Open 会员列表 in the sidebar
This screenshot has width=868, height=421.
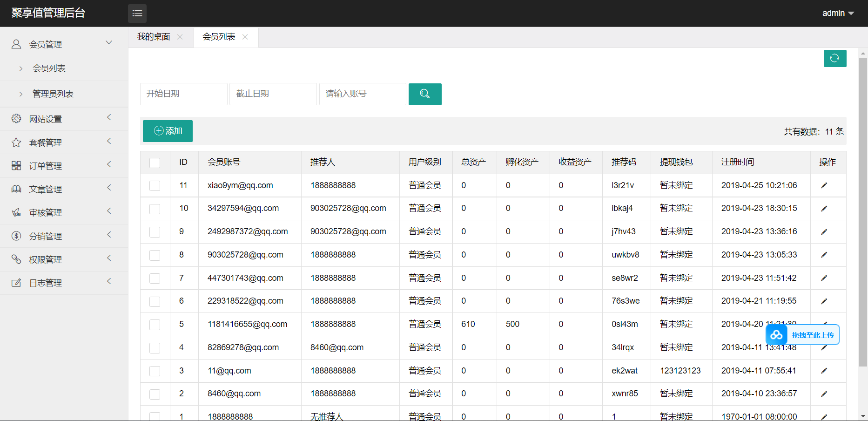tap(49, 68)
